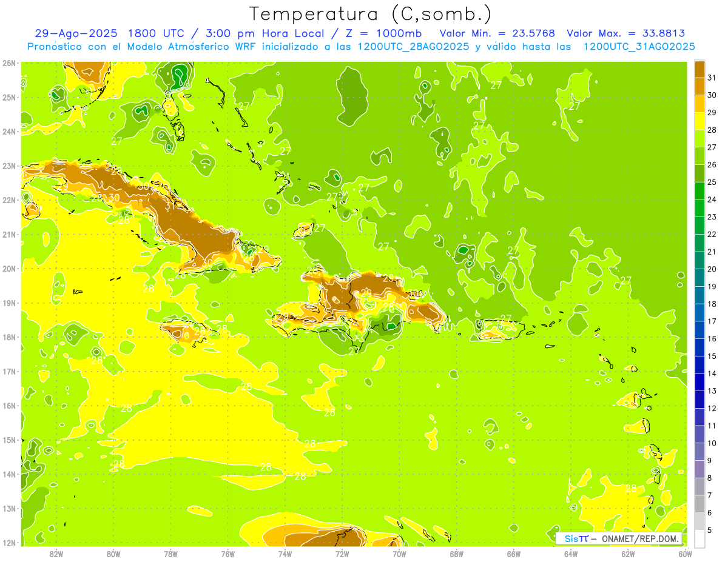Click the Valor Min. = 23.5768 text
The height and width of the screenshot is (562, 728).
(x=497, y=33)
